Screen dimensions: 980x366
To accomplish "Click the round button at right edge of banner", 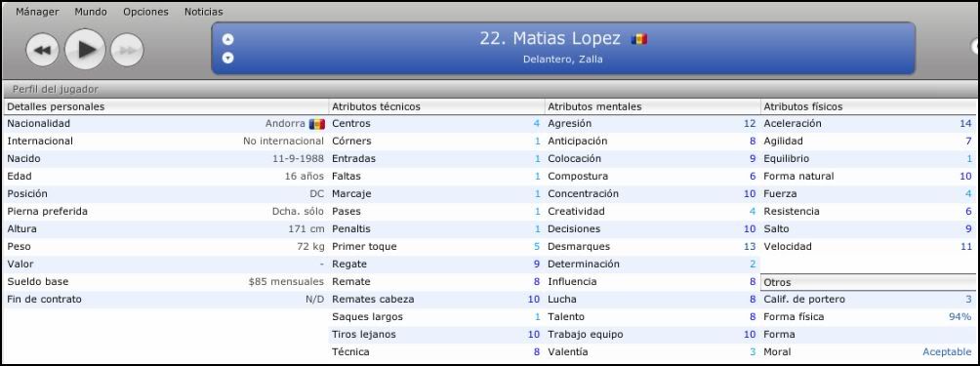I will point(975,47).
